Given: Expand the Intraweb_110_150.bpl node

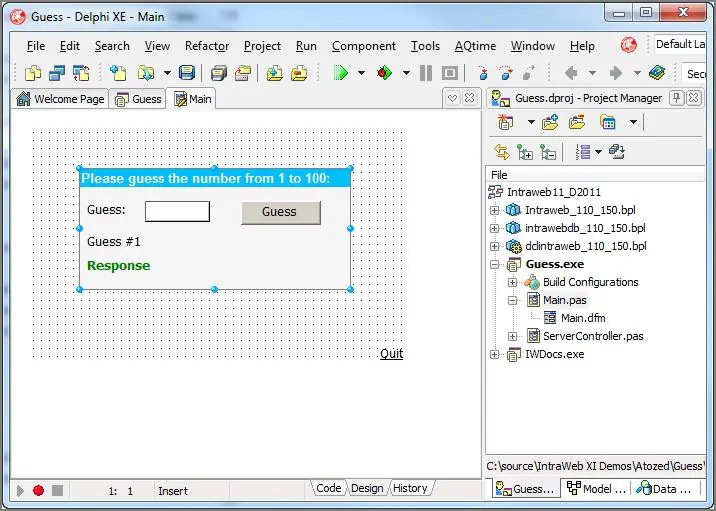Looking at the screenshot, I should point(495,211).
